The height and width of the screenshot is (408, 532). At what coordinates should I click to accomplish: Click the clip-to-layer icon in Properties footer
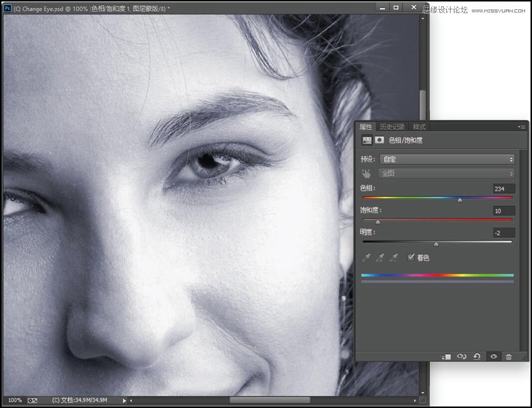(446, 356)
